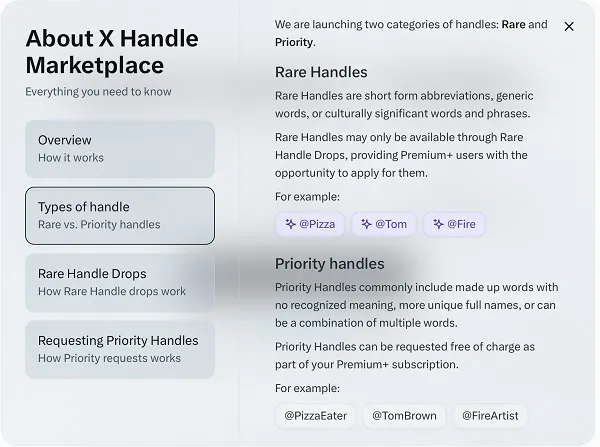This screenshot has height=447, width=600.
Task: Close the About X Handle Marketplace dialog
Action: pos(569,27)
